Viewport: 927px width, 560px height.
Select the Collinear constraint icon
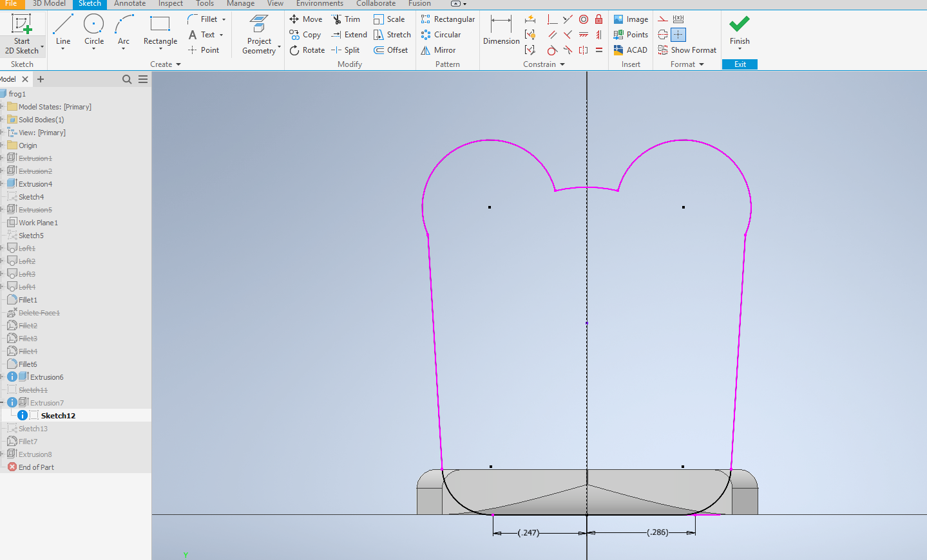click(x=568, y=19)
